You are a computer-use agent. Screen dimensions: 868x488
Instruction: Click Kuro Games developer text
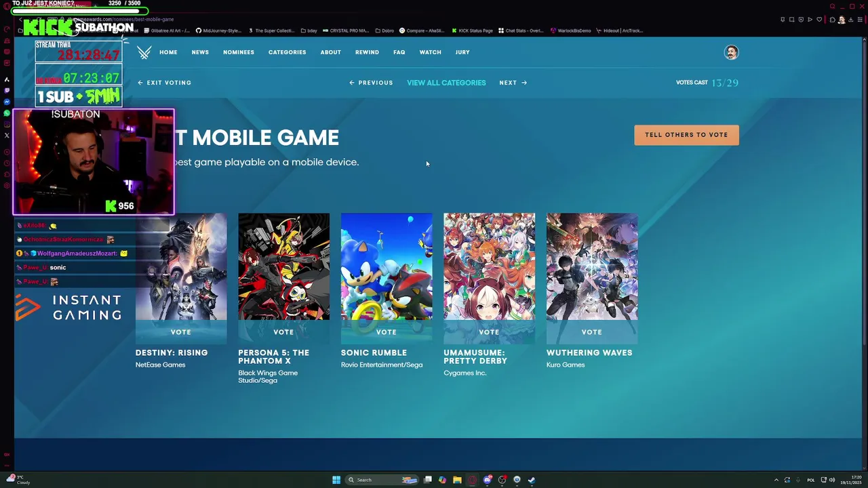click(x=566, y=365)
